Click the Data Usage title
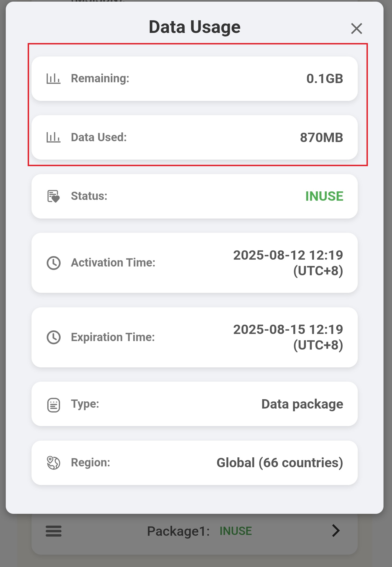 195,27
